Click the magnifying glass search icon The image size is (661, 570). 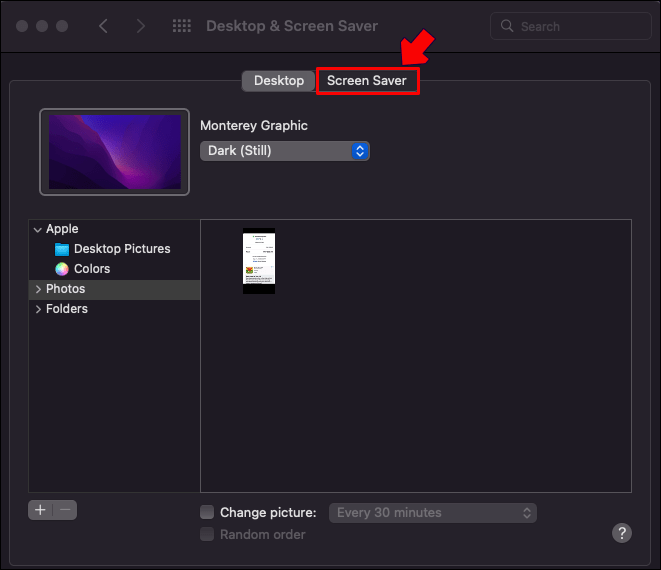507,26
